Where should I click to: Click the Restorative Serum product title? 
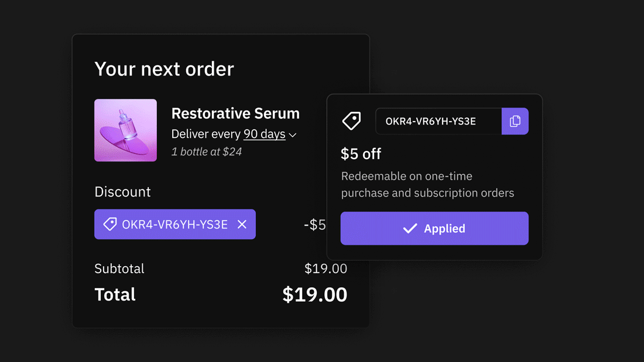[x=235, y=113]
